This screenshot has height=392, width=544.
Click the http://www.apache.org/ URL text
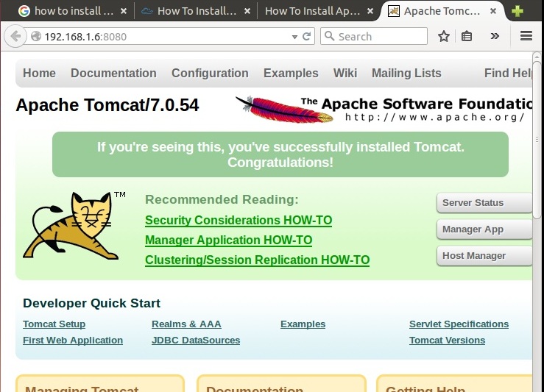click(x=435, y=117)
